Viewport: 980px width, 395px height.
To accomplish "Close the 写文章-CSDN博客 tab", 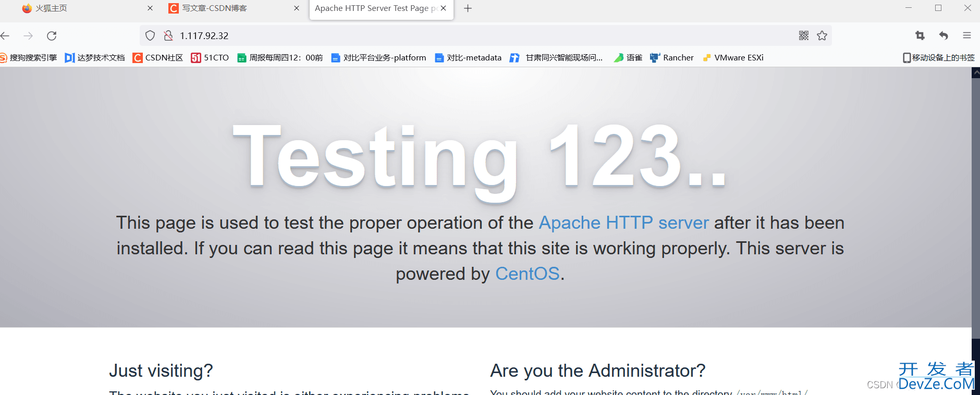I will click(x=297, y=8).
